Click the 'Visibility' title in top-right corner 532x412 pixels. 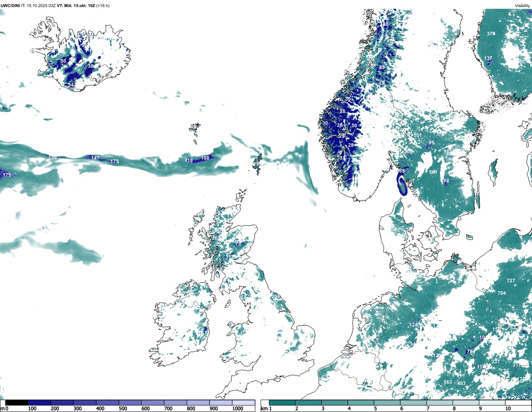tap(522, 5)
